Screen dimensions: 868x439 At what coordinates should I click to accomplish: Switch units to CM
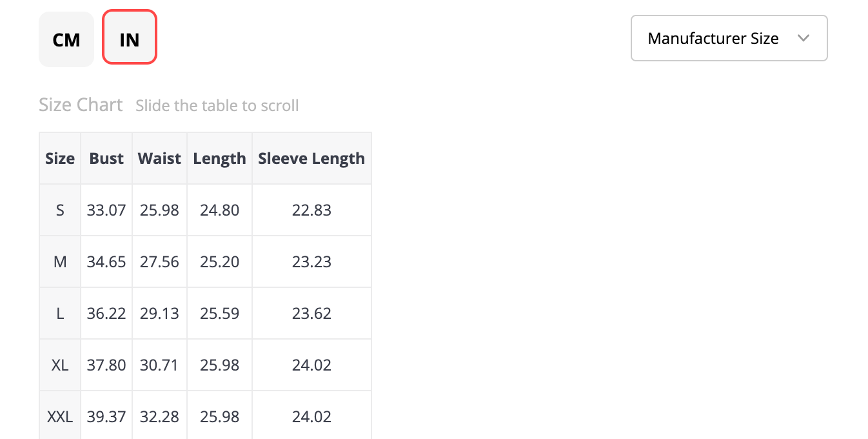coord(66,39)
